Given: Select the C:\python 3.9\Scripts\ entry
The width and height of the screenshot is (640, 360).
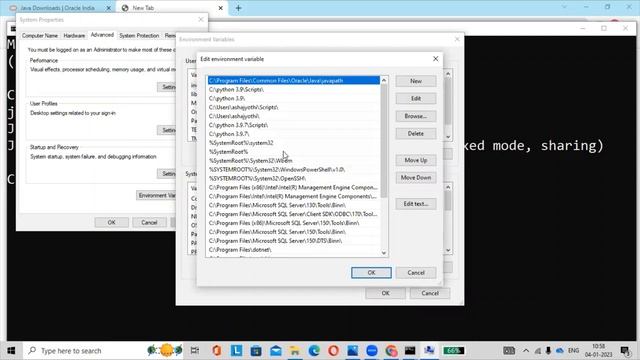Looking at the screenshot, I should tap(293, 89).
